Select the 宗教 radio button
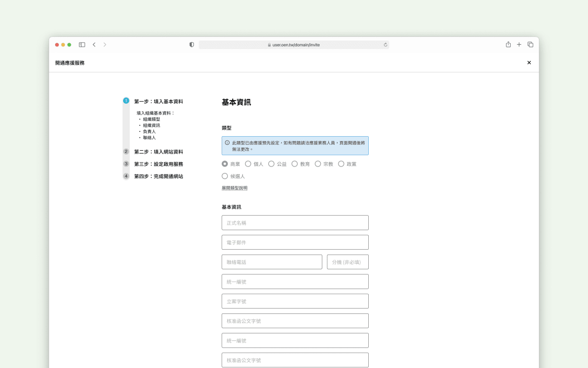 317,164
